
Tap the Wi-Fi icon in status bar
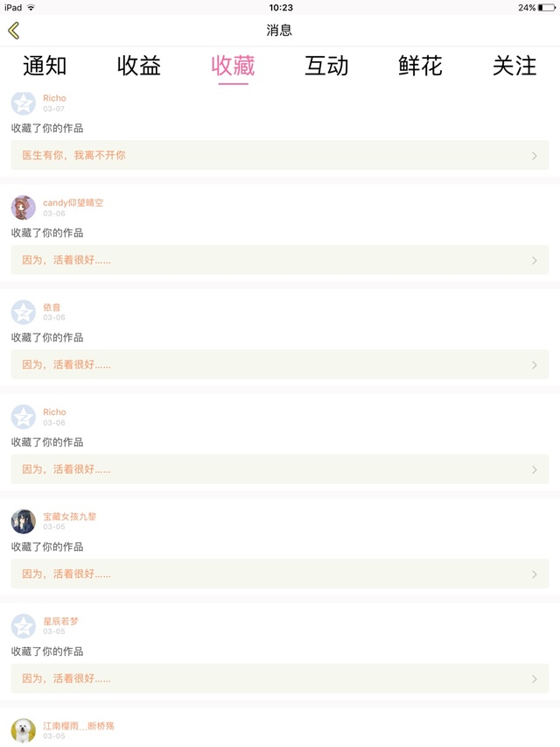(31, 8)
